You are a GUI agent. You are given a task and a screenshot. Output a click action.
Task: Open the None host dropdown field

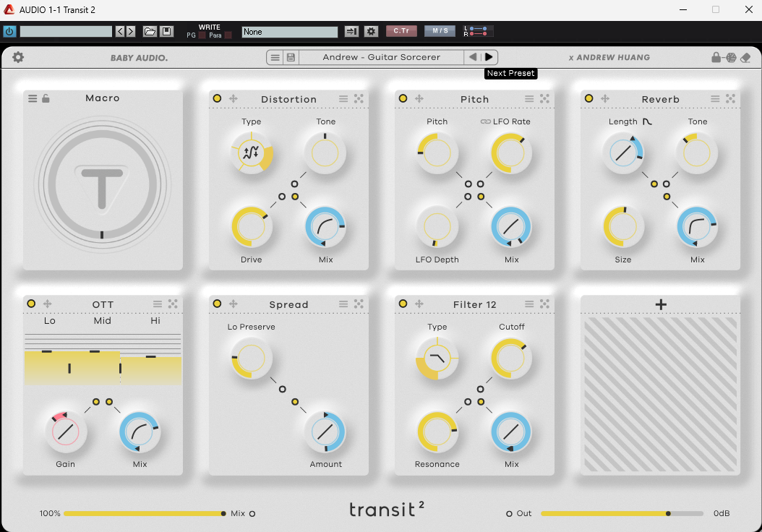290,32
